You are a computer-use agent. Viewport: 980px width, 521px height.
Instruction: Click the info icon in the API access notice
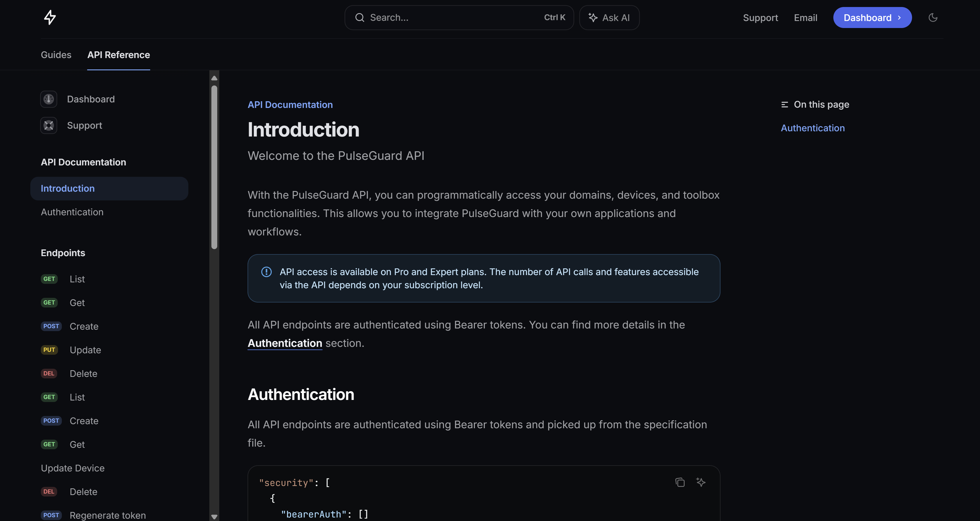266,272
